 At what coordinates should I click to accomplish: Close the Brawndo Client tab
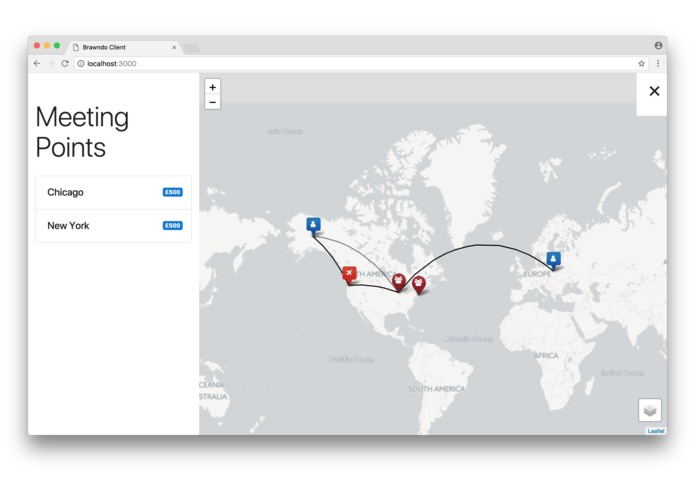click(x=174, y=47)
